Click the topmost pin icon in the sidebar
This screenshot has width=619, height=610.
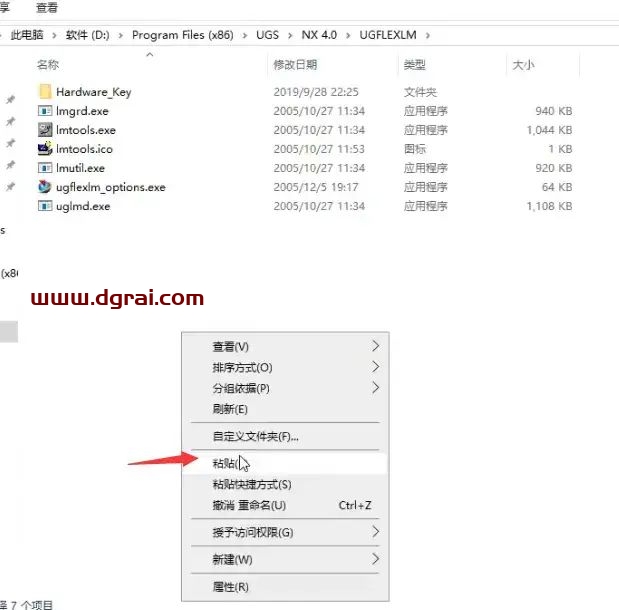tap(11, 100)
